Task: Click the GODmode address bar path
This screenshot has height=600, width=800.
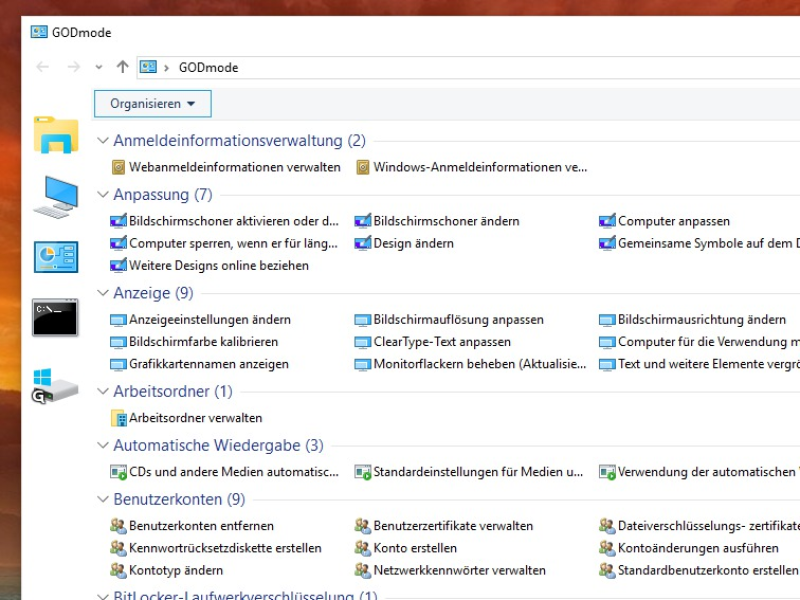Action: [208, 67]
